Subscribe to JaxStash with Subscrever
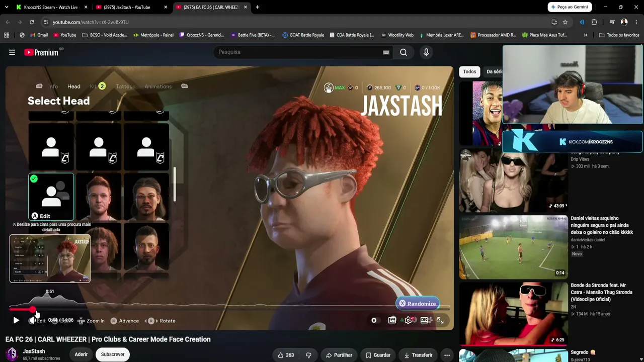Viewport: 644px width, 362px height. pos(113,354)
